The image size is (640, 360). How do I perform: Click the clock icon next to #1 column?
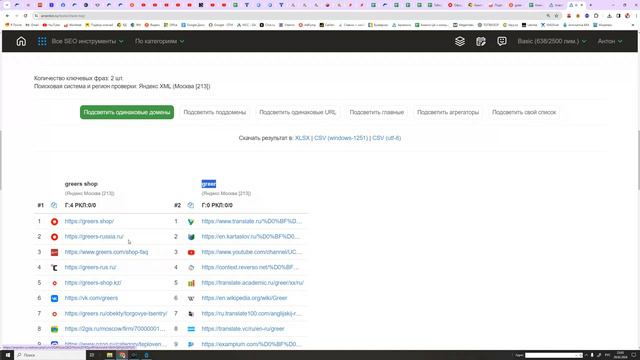click(x=54, y=205)
